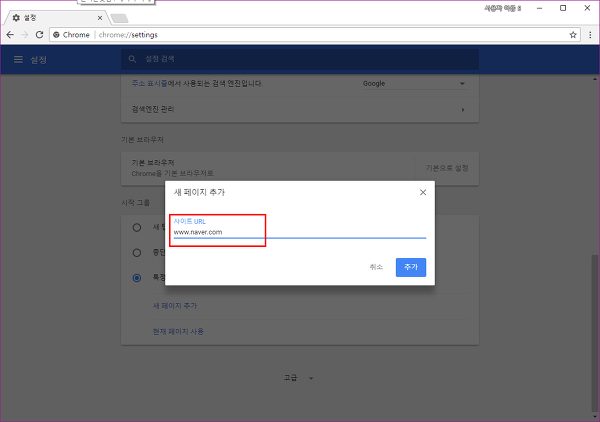Click the settings search magnifier icon

[132, 59]
